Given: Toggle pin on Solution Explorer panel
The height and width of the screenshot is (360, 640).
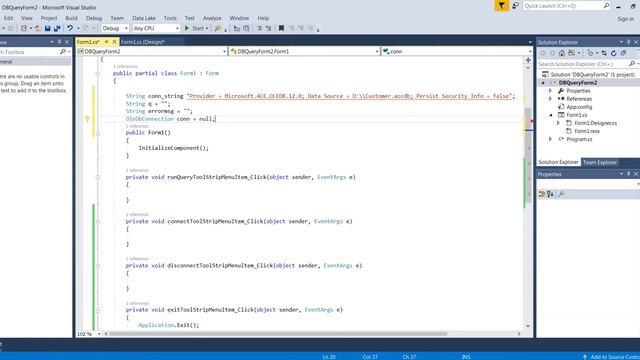Looking at the screenshot, I should point(629,42).
